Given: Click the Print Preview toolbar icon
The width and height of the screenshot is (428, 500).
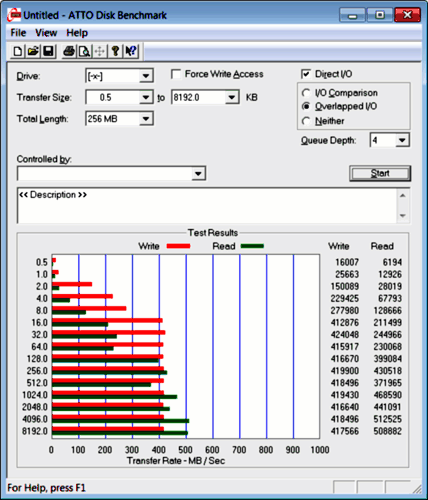Looking at the screenshot, I should click(x=84, y=51).
